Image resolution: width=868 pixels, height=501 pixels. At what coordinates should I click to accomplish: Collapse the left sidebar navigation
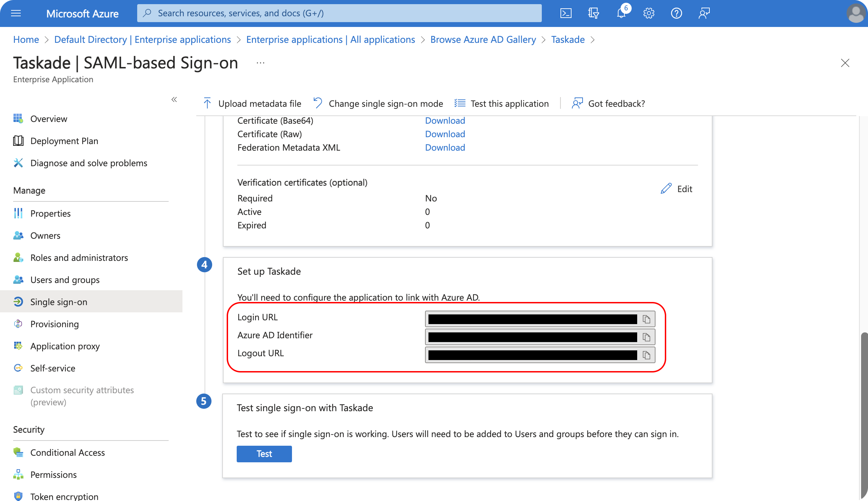174,100
